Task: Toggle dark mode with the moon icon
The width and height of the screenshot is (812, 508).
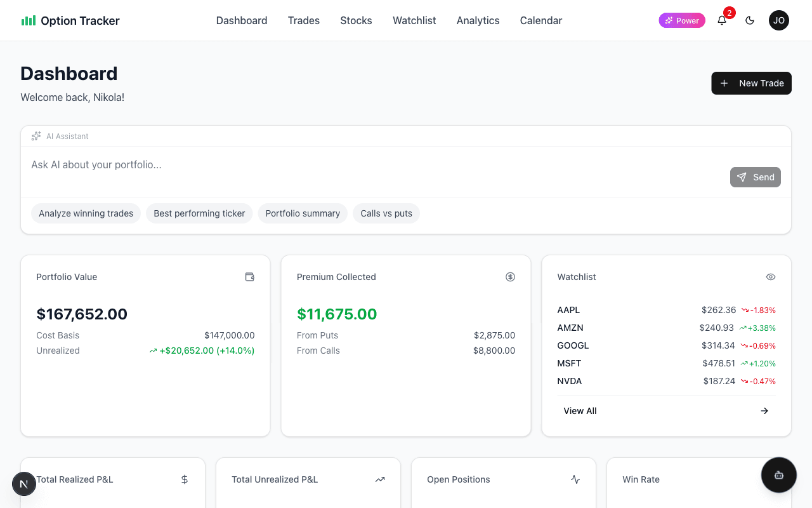Action: (750, 20)
